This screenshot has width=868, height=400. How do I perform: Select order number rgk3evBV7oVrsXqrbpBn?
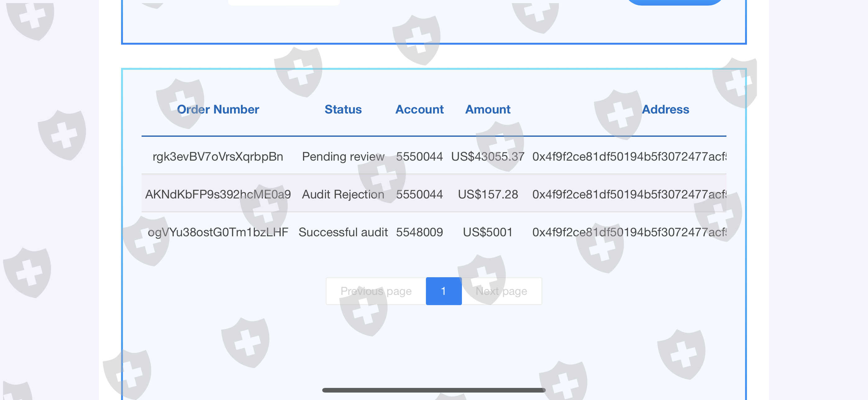click(x=218, y=157)
